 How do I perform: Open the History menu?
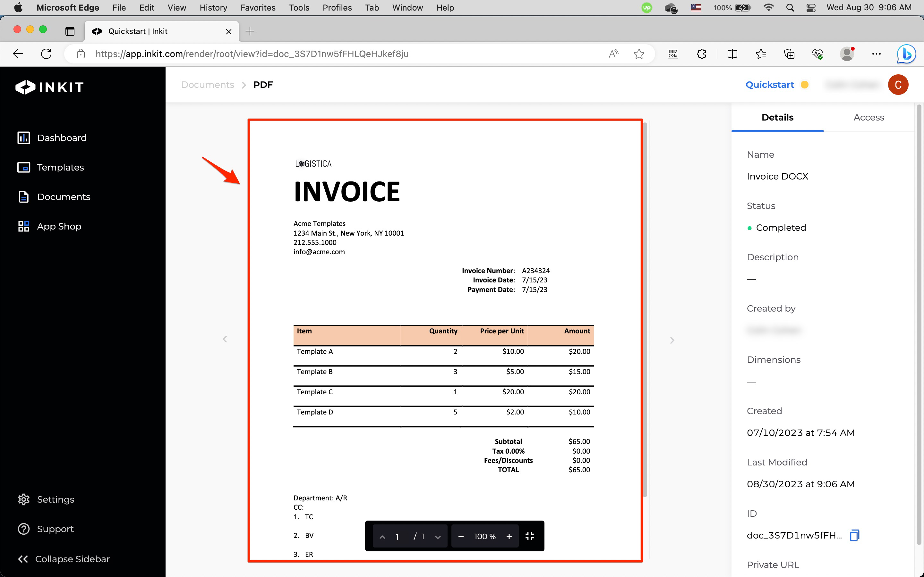(x=213, y=8)
